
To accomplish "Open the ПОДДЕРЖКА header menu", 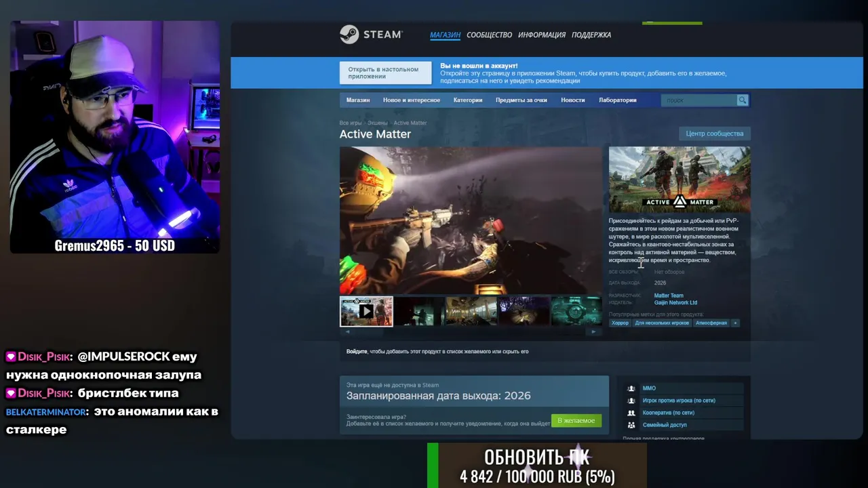I will (591, 35).
